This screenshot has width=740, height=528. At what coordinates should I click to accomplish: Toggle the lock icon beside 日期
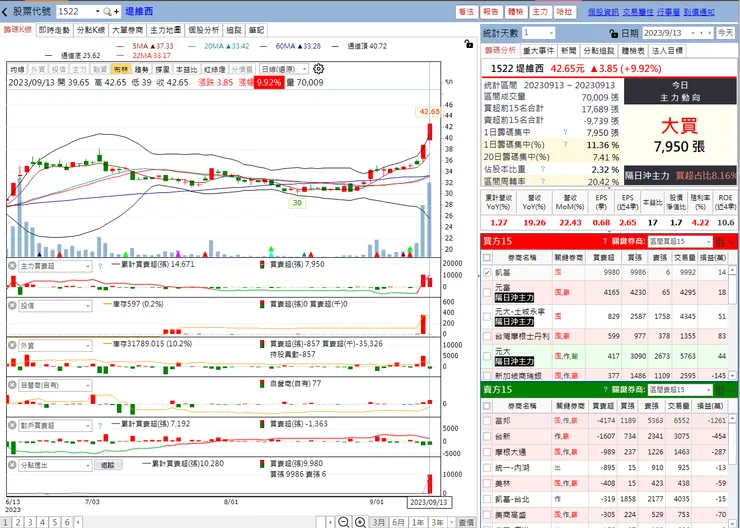click(614, 33)
